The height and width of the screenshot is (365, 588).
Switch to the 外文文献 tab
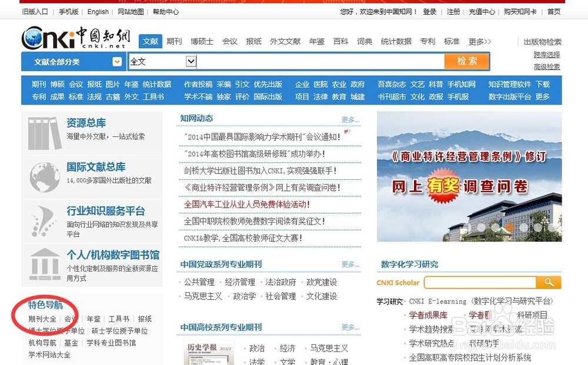pos(285,41)
